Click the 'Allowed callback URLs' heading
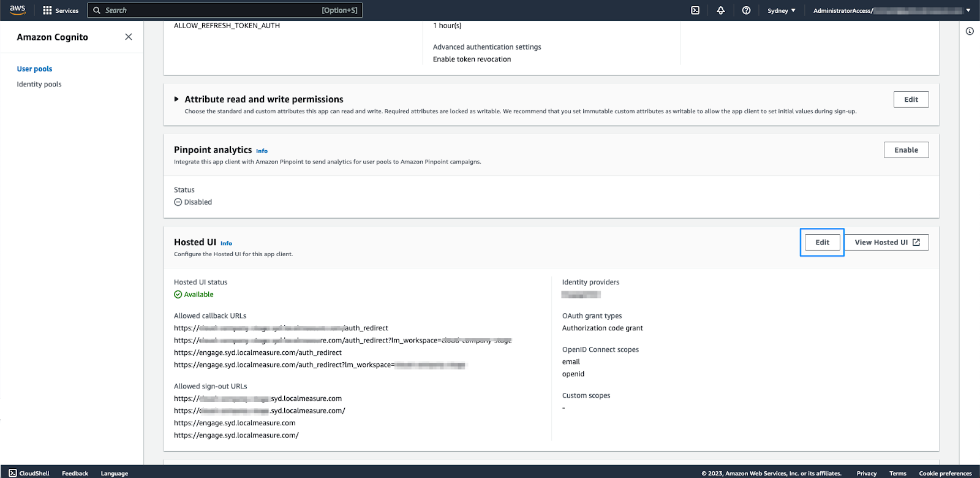Screen dimensions: 980x478 210,316
